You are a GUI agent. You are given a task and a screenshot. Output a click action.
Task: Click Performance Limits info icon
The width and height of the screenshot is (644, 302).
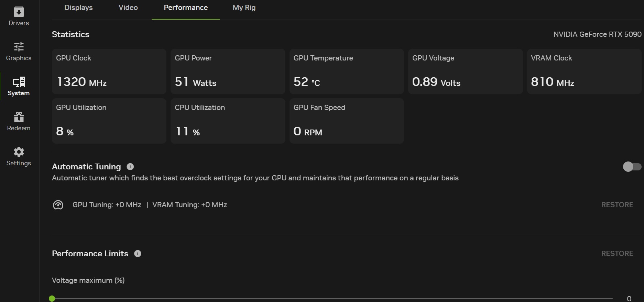tap(138, 254)
